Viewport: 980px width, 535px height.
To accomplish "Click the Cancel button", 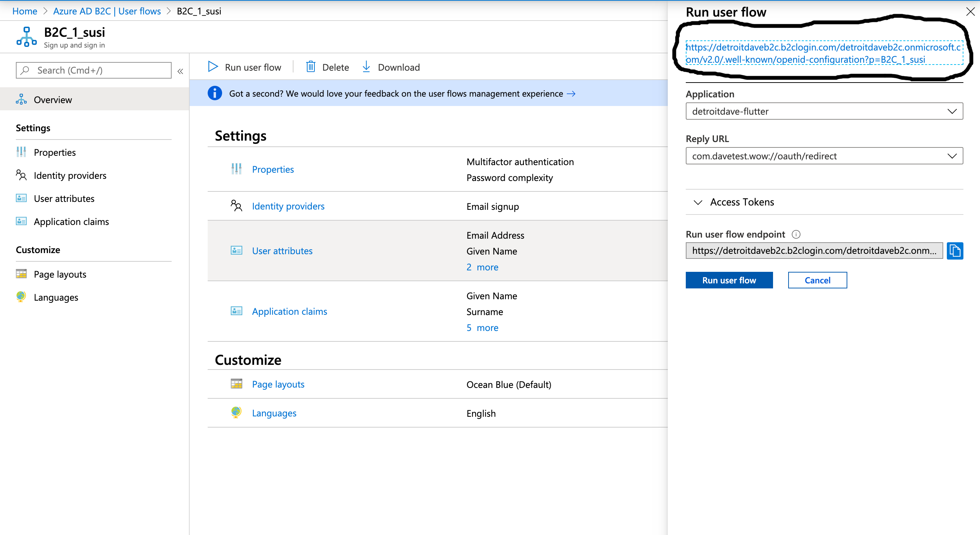I will [x=817, y=280].
